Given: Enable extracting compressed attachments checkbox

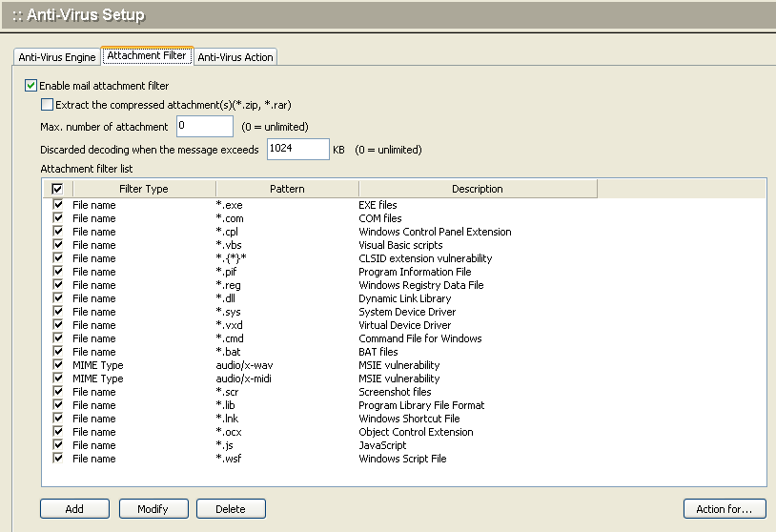Looking at the screenshot, I should point(48,104).
